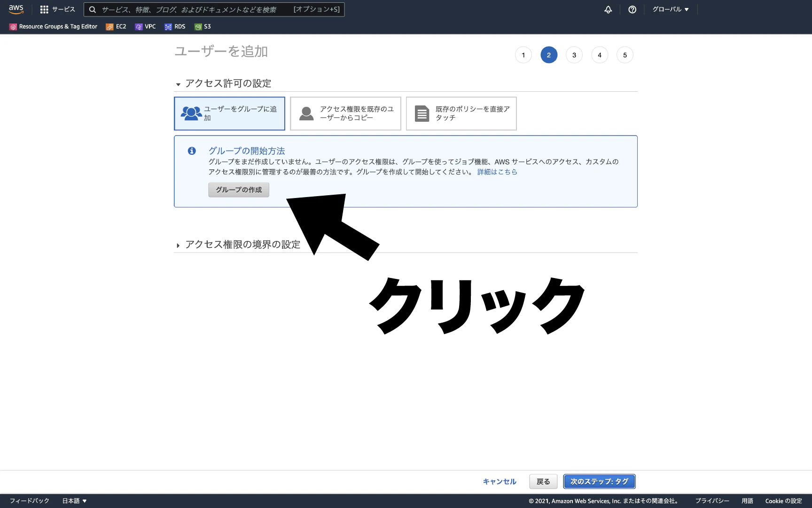Open the EC2 shortcut icon
Image resolution: width=812 pixels, height=508 pixels.
(x=109, y=27)
